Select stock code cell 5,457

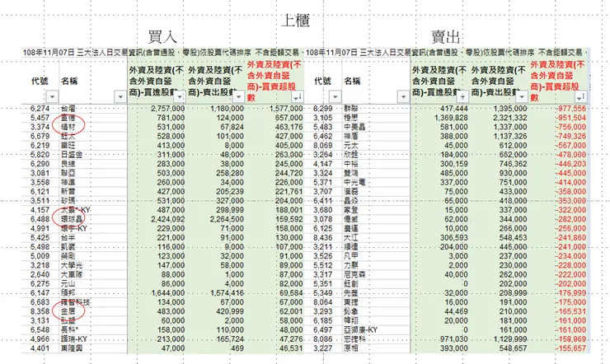pyautogui.click(x=40, y=118)
